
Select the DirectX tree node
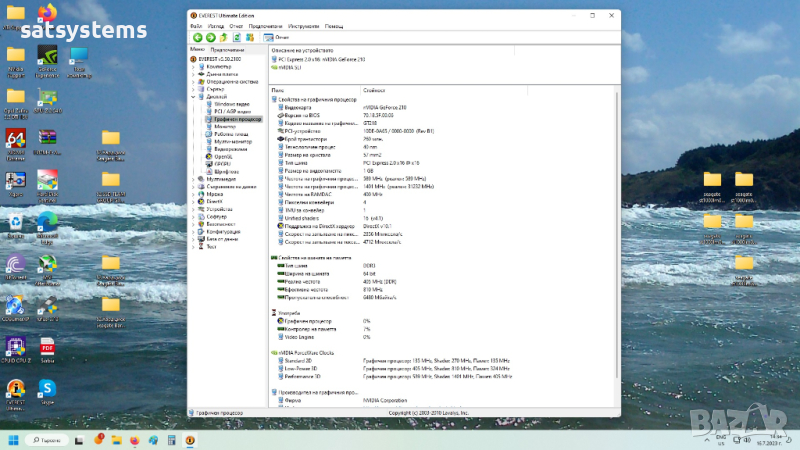215,201
